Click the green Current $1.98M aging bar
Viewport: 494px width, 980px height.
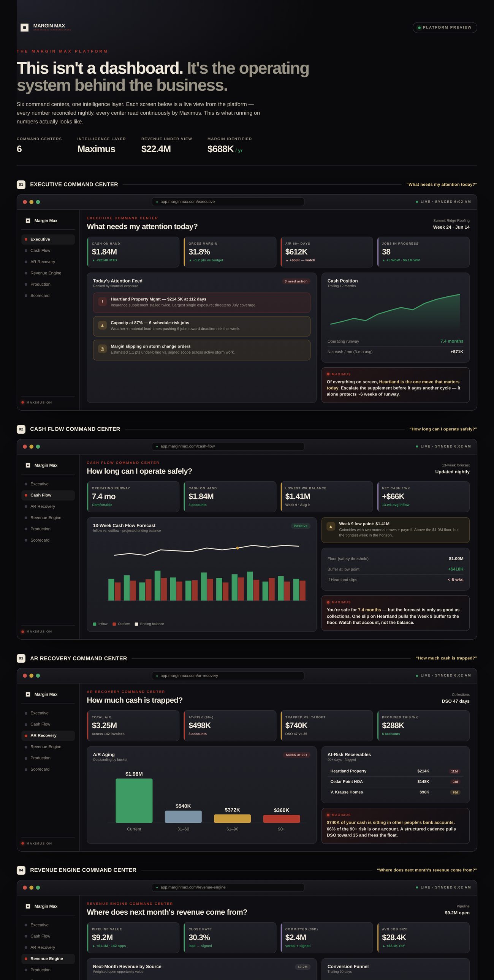(x=134, y=800)
